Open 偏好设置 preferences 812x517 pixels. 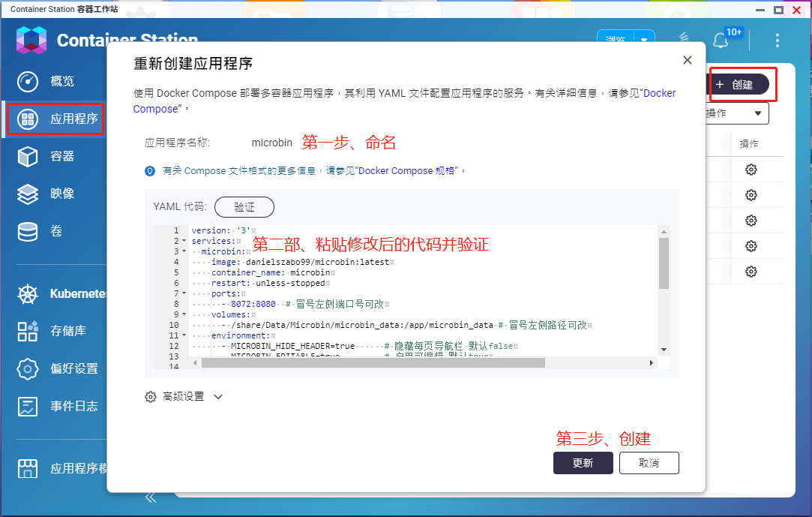point(74,368)
